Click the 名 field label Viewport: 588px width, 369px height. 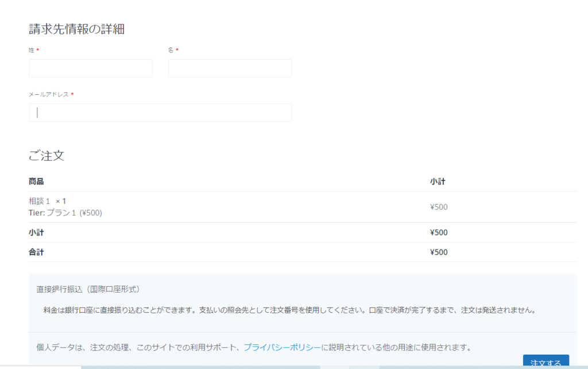[x=171, y=51]
